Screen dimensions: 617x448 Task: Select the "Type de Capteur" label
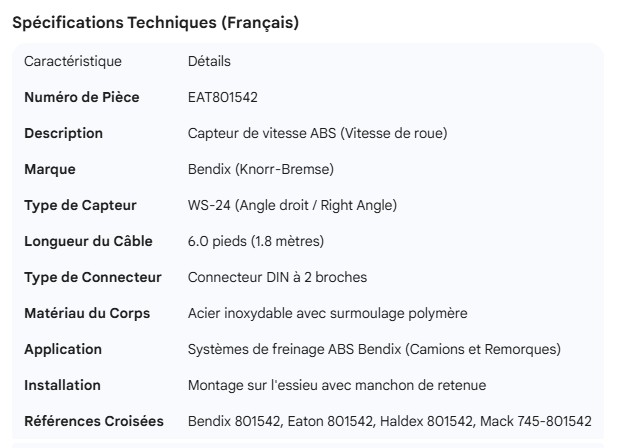pyautogui.click(x=80, y=205)
